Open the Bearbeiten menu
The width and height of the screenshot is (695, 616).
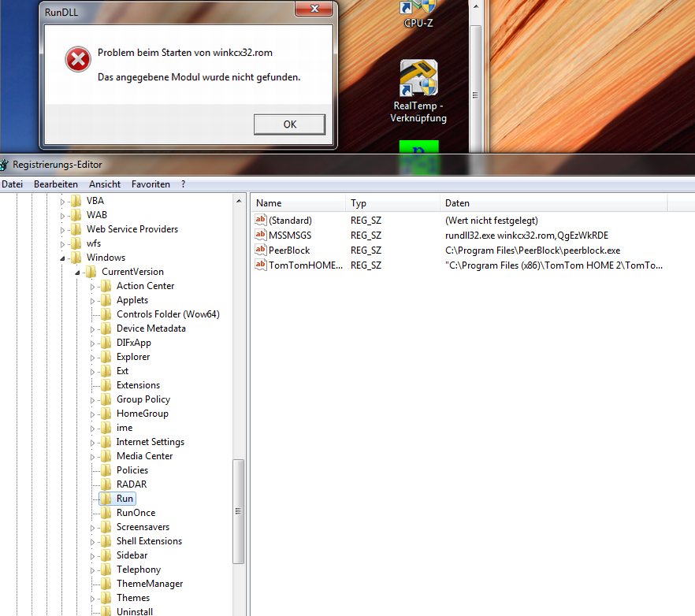[x=55, y=184]
